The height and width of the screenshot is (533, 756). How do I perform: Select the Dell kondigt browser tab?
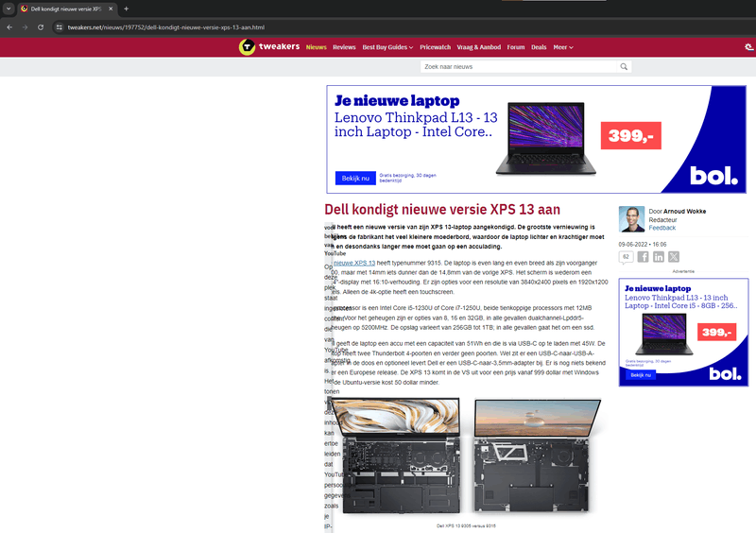tap(66, 9)
